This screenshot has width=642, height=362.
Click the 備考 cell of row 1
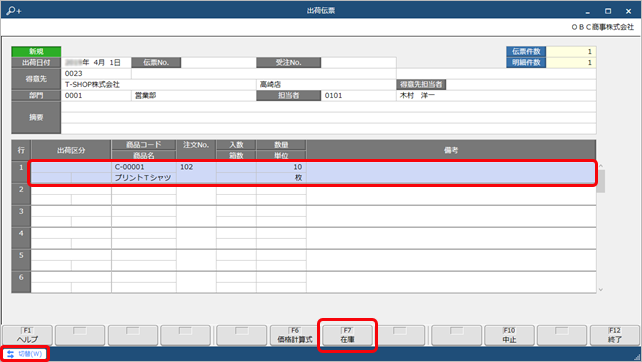click(451, 172)
